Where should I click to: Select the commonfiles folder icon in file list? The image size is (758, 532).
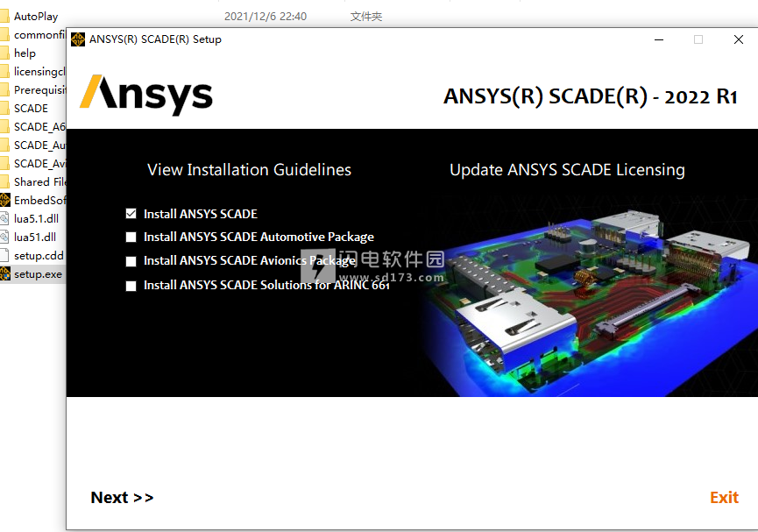point(4,35)
